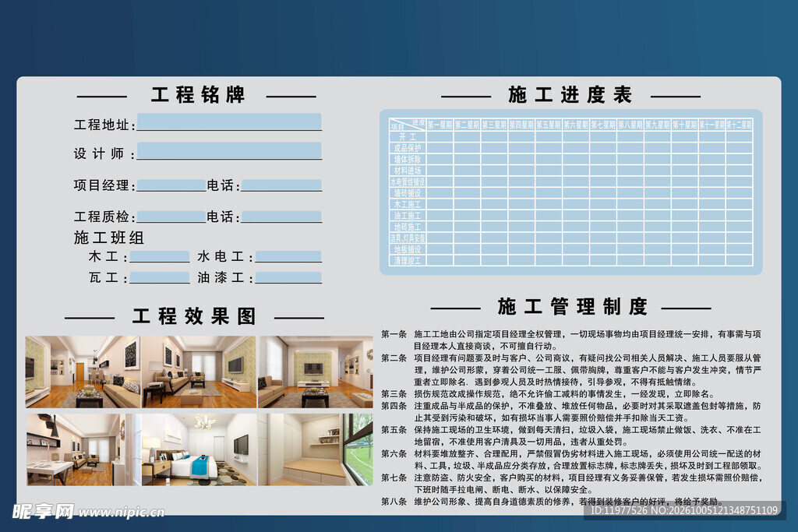Click the 墙体拆除 row label

(x=408, y=159)
